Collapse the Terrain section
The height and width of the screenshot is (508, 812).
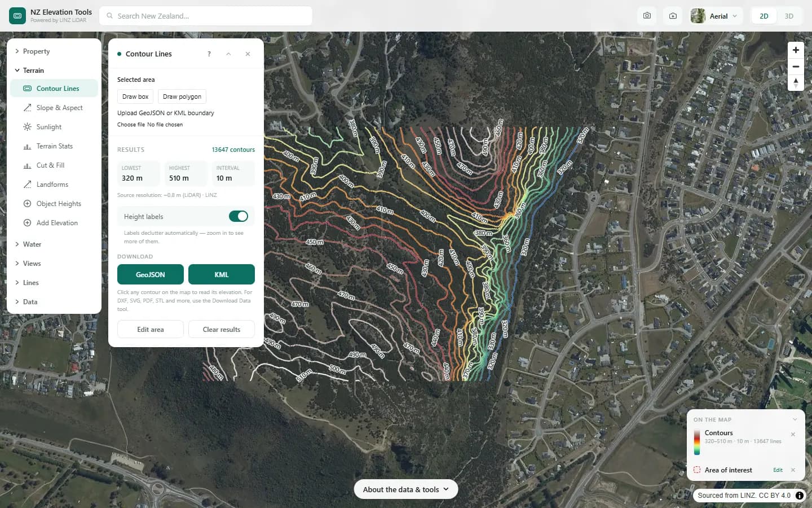[54, 71]
